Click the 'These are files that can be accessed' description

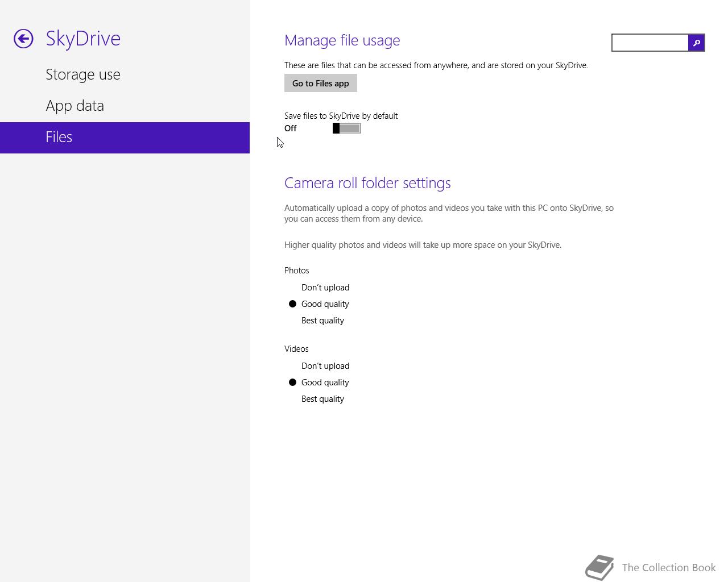click(436, 65)
